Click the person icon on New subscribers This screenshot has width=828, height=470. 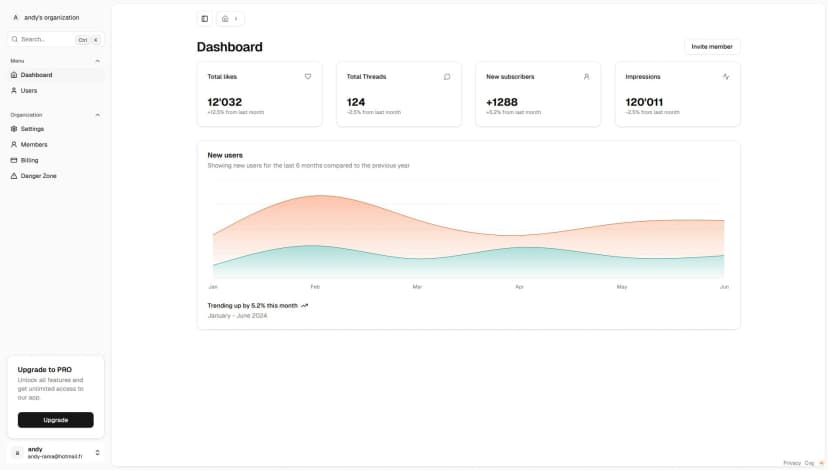(x=587, y=77)
